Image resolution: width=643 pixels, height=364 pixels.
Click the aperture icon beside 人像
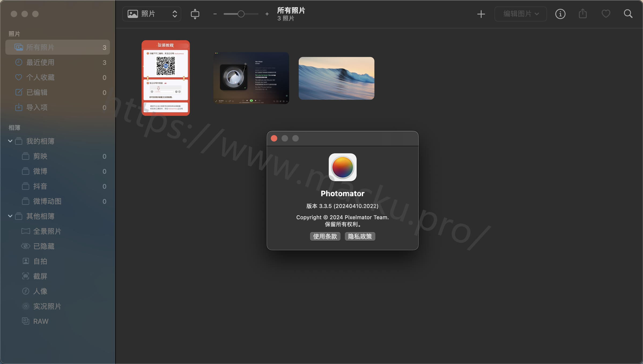(x=25, y=291)
